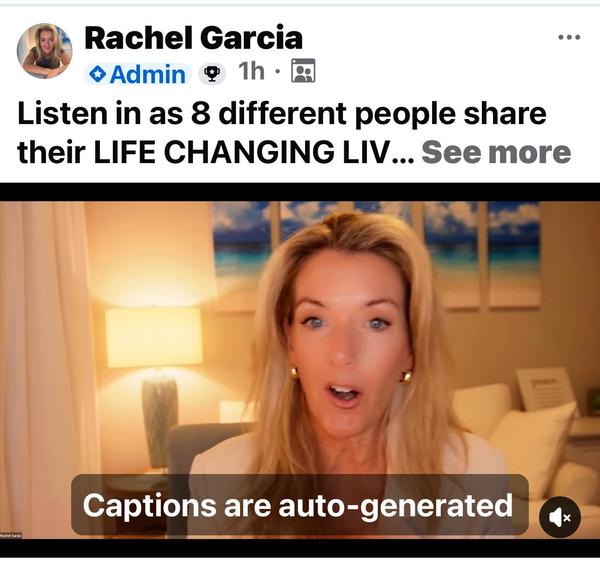Play the video by clicking the woman's face

[x=346, y=337]
